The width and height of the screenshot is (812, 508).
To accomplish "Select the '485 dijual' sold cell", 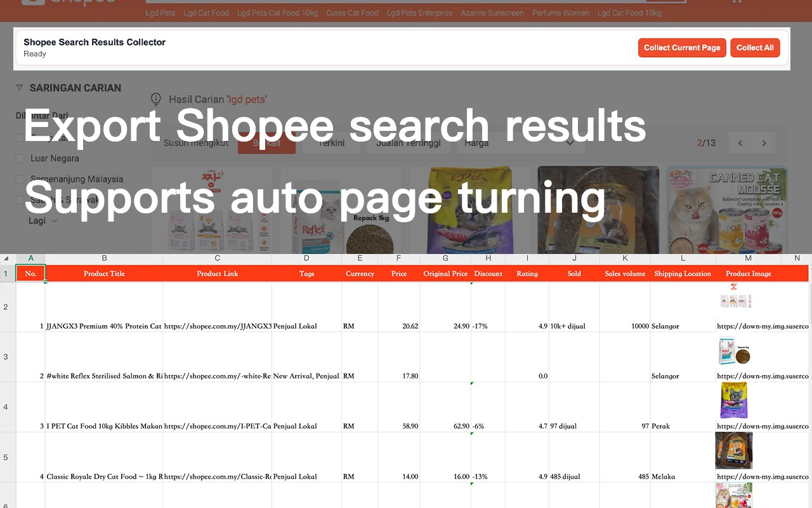I will (574, 458).
